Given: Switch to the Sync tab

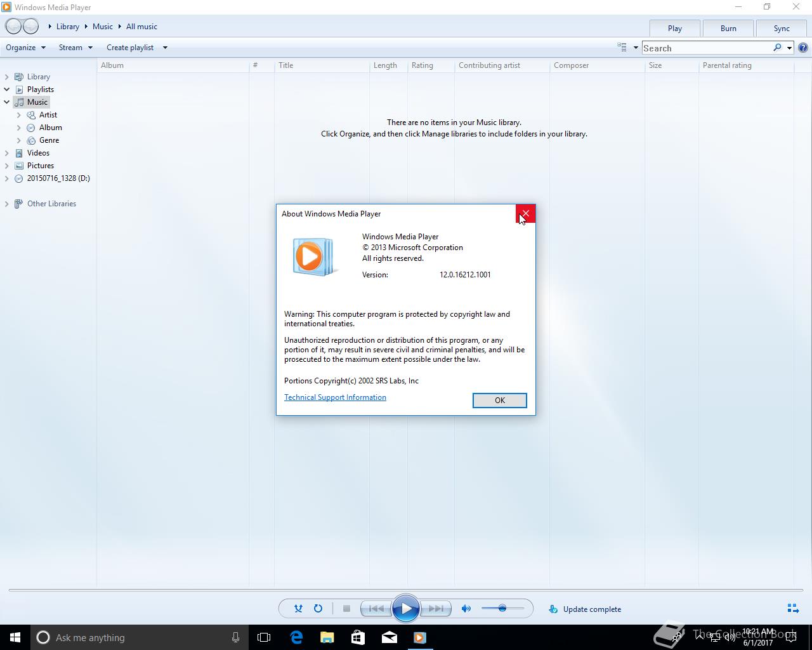Looking at the screenshot, I should pos(782,28).
